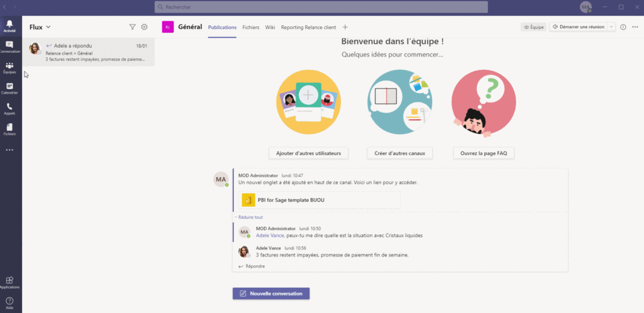
Task: Open the Reporting Relance client tab
Action: 308,27
